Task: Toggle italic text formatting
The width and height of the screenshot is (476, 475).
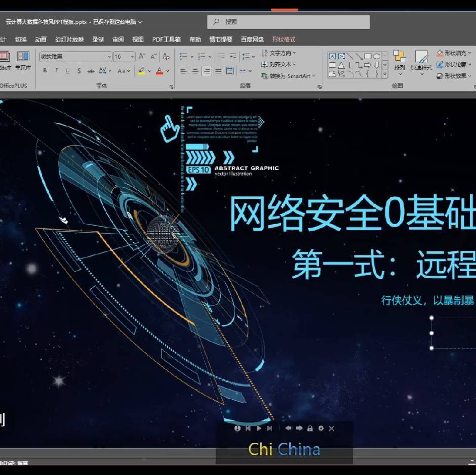Action: (56, 71)
